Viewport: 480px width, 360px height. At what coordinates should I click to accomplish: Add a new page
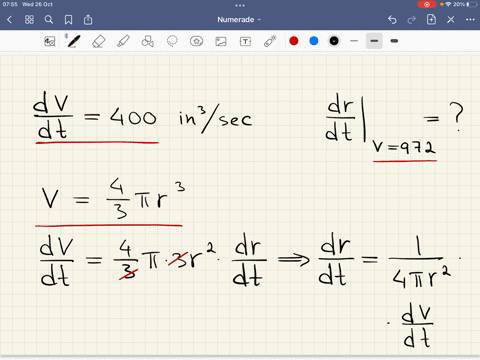tap(431, 19)
